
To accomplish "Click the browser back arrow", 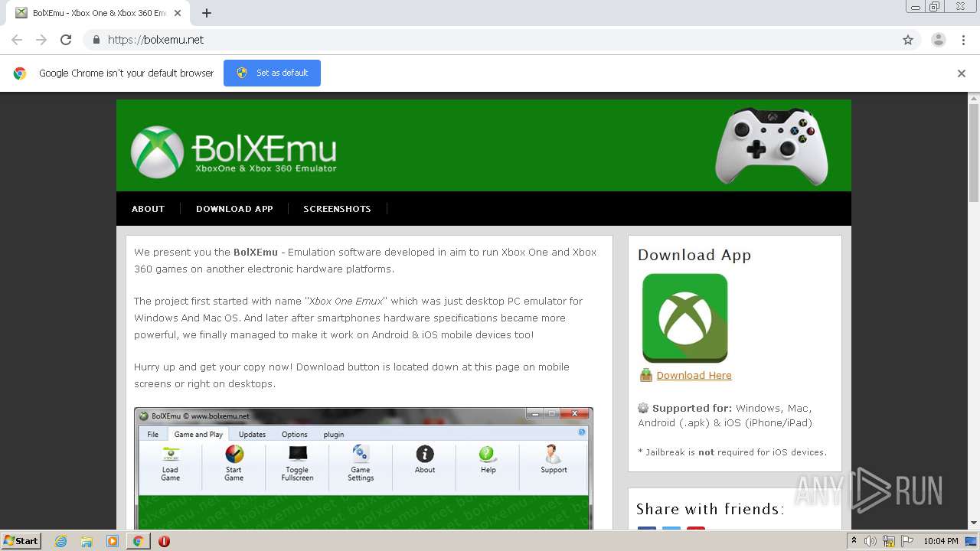I will (x=17, y=40).
